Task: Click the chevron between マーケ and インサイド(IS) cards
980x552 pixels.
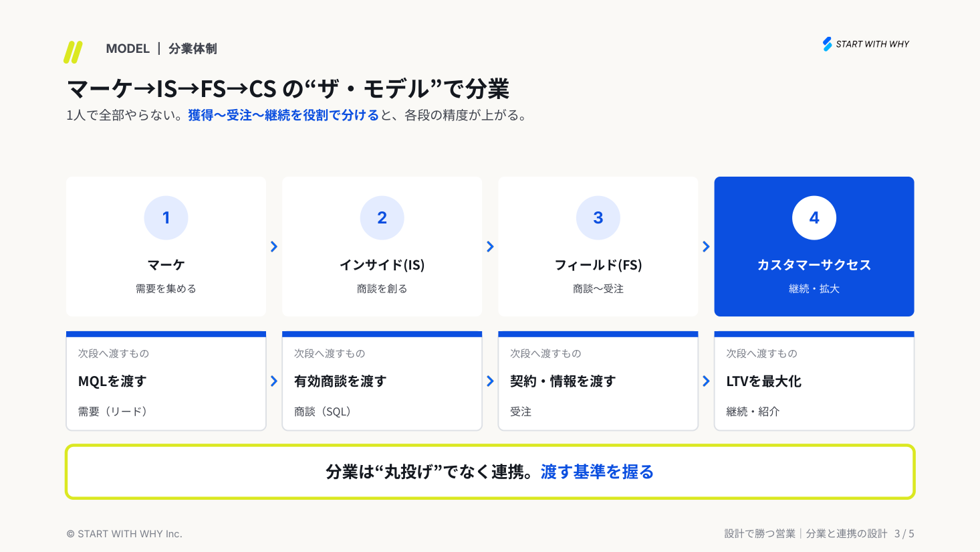Action: (274, 246)
